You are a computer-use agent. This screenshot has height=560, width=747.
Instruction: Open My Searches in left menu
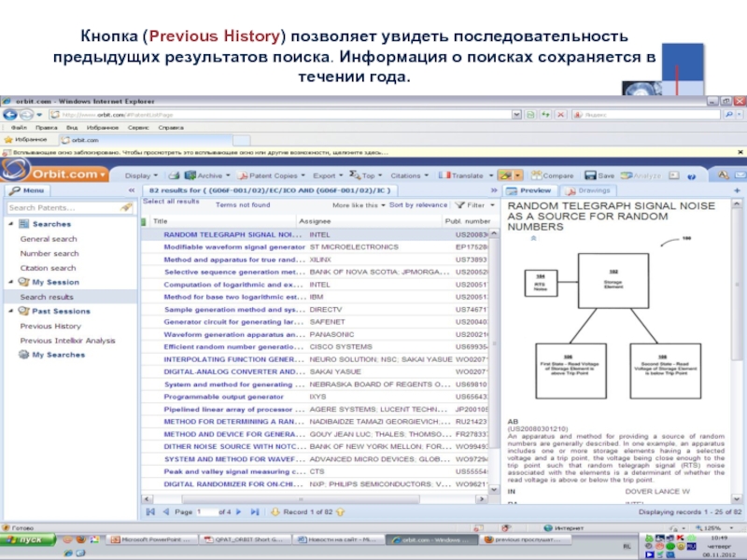[58, 355]
